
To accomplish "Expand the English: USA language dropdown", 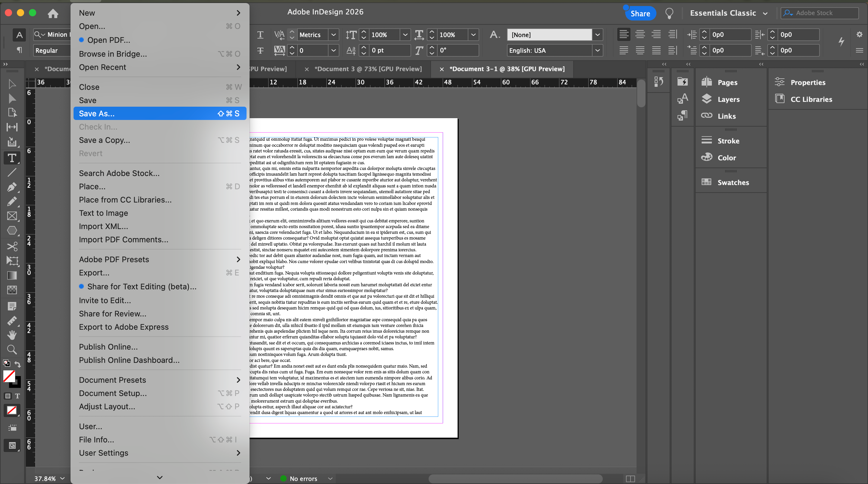I will click(x=597, y=50).
